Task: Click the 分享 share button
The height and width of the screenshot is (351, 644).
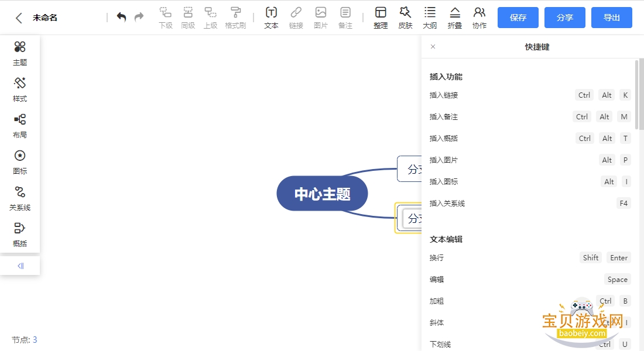Action: coord(565,18)
